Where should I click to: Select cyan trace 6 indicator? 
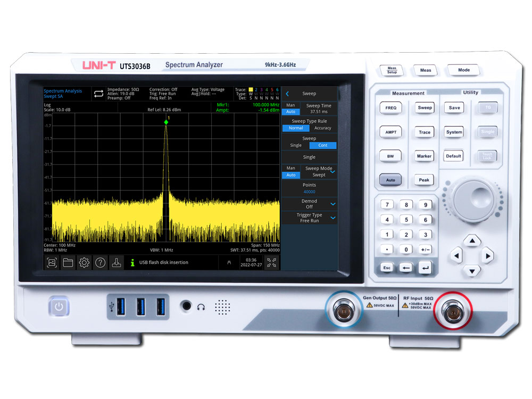[277, 89]
